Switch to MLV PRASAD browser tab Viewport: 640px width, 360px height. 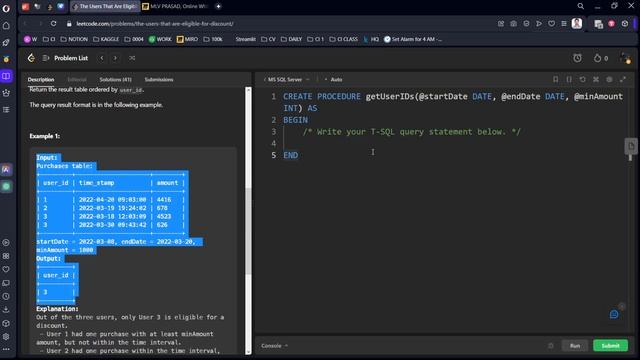[176, 6]
